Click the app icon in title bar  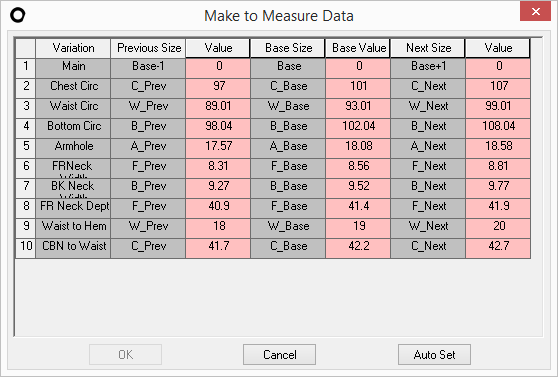(x=17, y=15)
